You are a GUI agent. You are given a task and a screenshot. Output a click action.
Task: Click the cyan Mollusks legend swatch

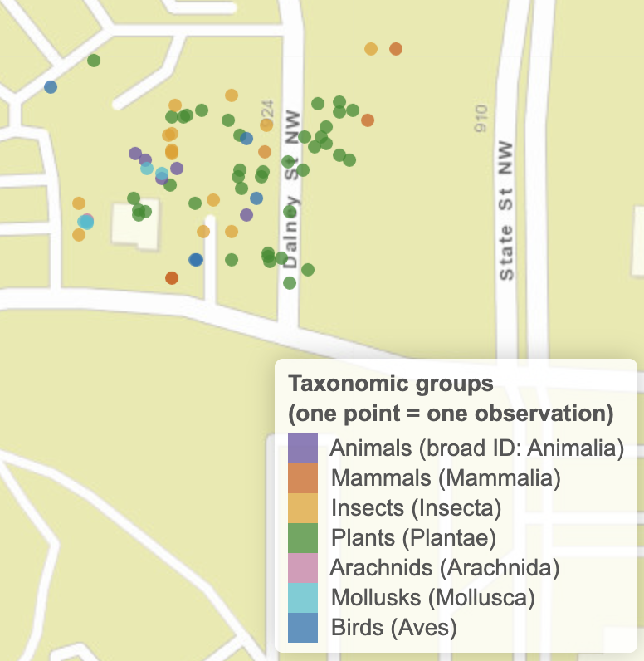[303, 598]
